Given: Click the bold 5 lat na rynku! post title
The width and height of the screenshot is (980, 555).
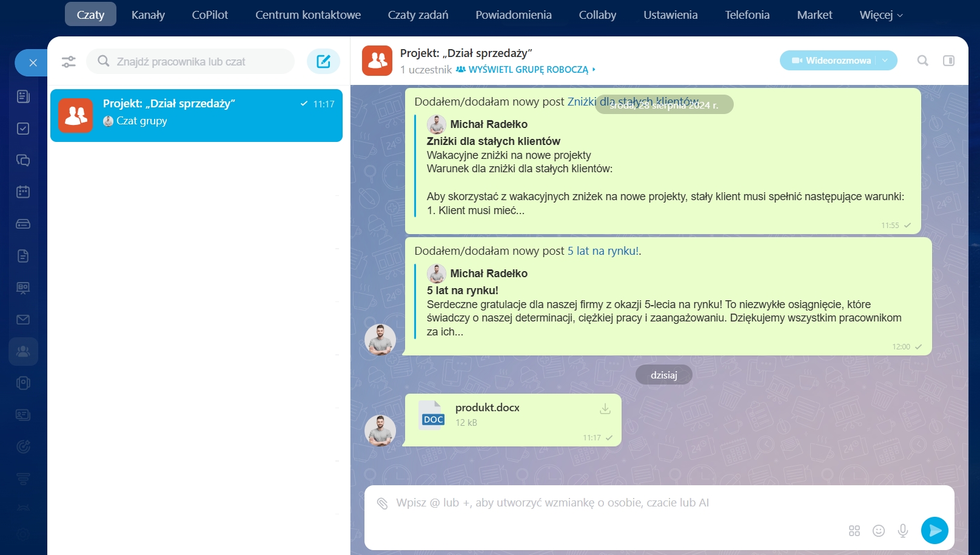Looking at the screenshot, I should pos(463,291).
